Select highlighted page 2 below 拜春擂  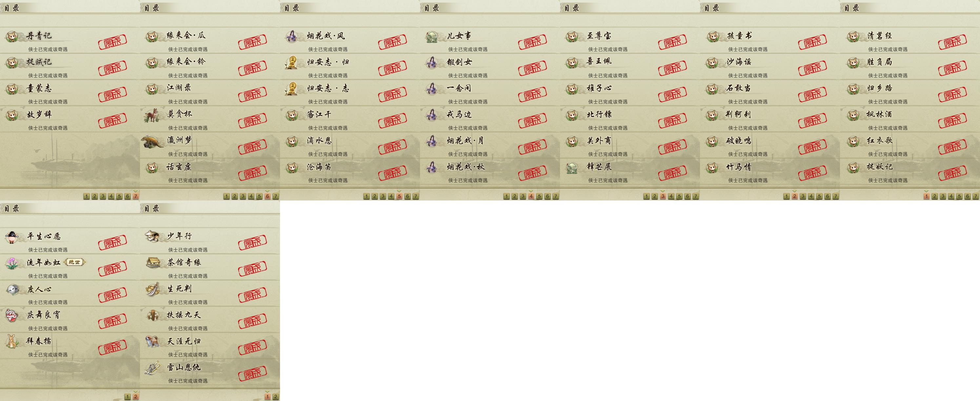[136, 396]
